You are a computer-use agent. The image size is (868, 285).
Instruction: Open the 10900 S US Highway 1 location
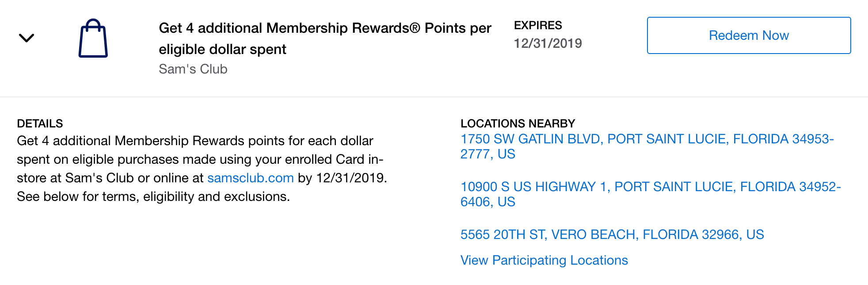pos(651,194)
